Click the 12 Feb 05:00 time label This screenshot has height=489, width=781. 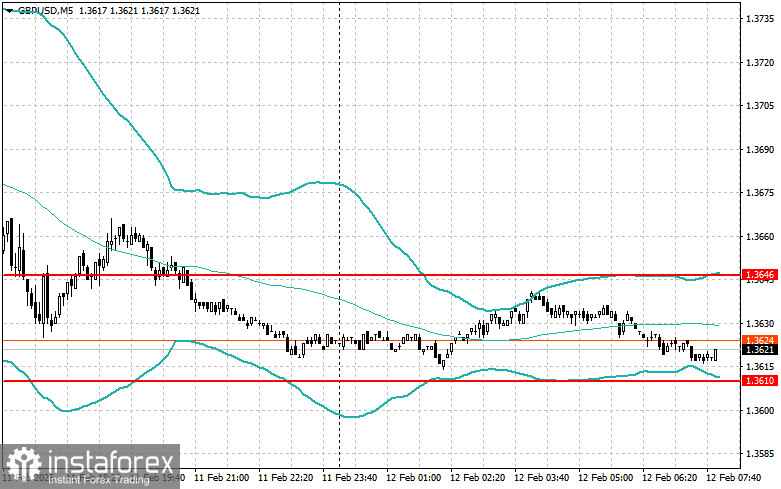pos(605,478)
